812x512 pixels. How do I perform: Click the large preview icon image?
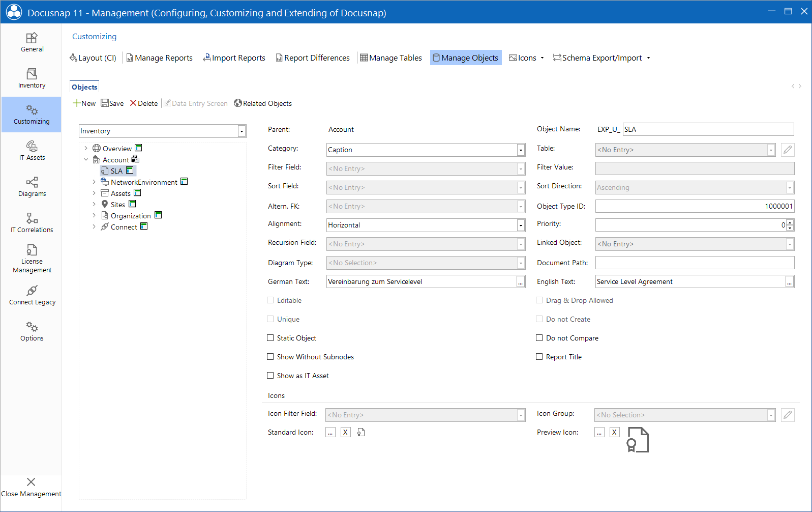coord(638,440)
